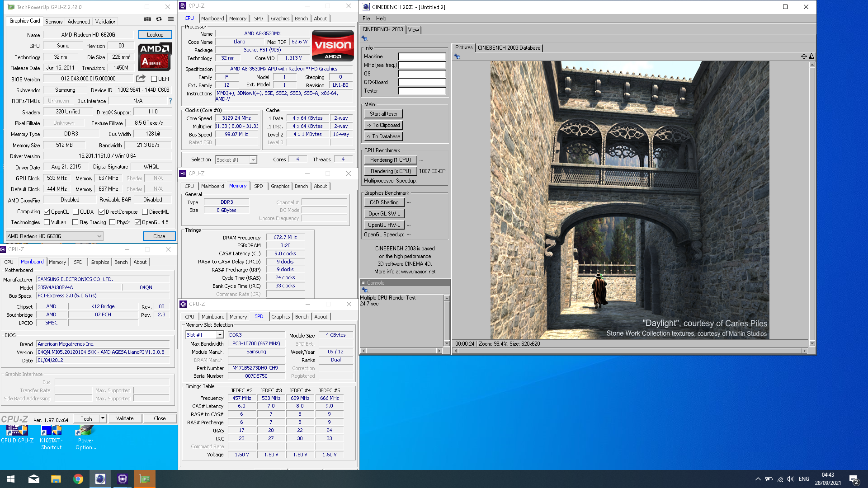Open AMD Radeon HD 6620G GPU dropdown
The width and height of the screenshot is (868, 488).
[x=55, y=236]
